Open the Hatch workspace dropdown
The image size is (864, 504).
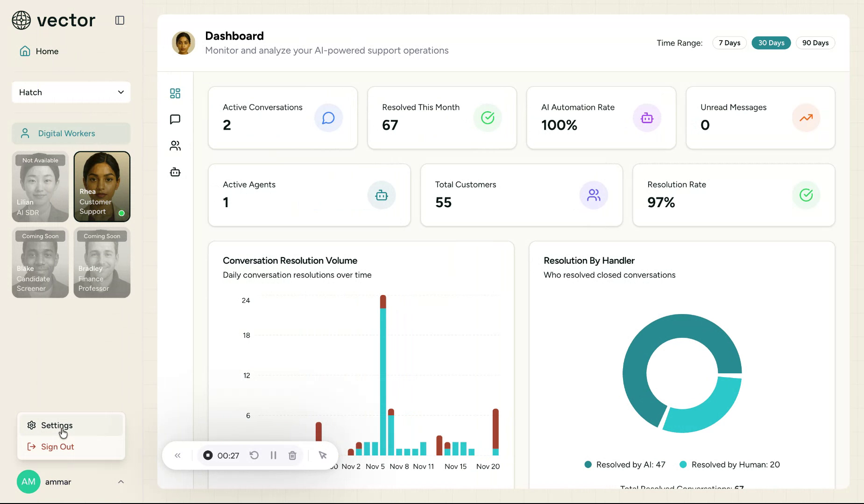point(71,92)
